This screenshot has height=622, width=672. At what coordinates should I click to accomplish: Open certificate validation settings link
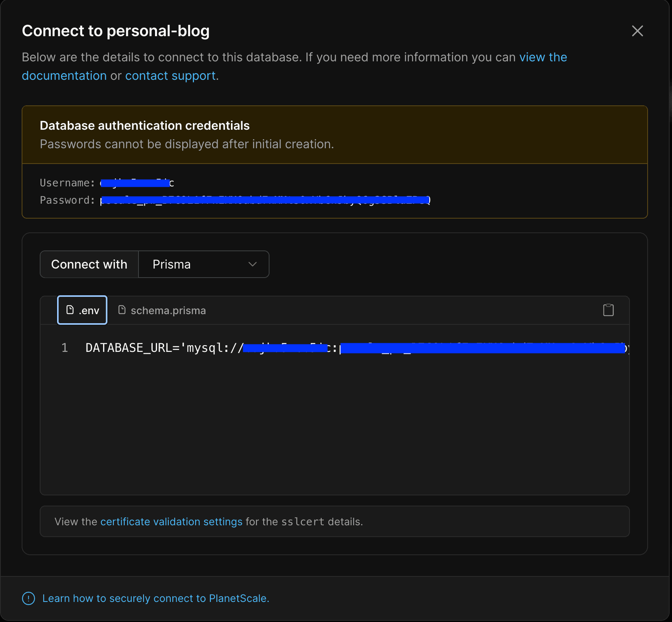tap(172, 522)
